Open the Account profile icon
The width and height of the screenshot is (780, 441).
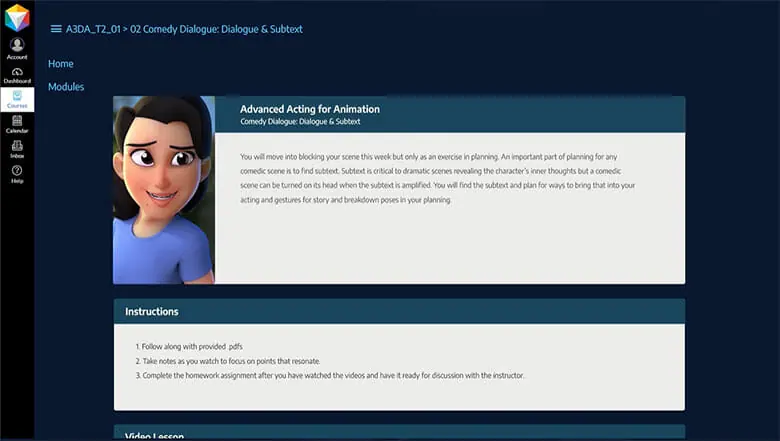17,48
